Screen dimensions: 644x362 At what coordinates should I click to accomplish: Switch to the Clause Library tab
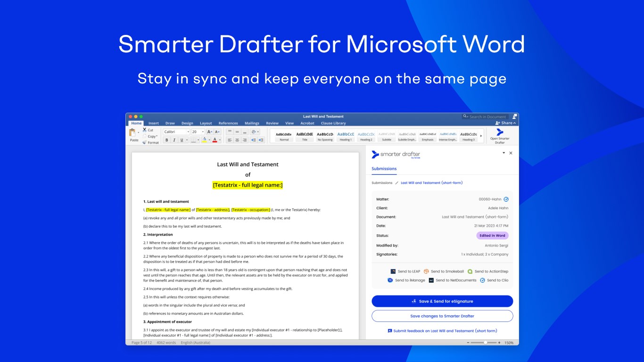(x=333, y=123)
